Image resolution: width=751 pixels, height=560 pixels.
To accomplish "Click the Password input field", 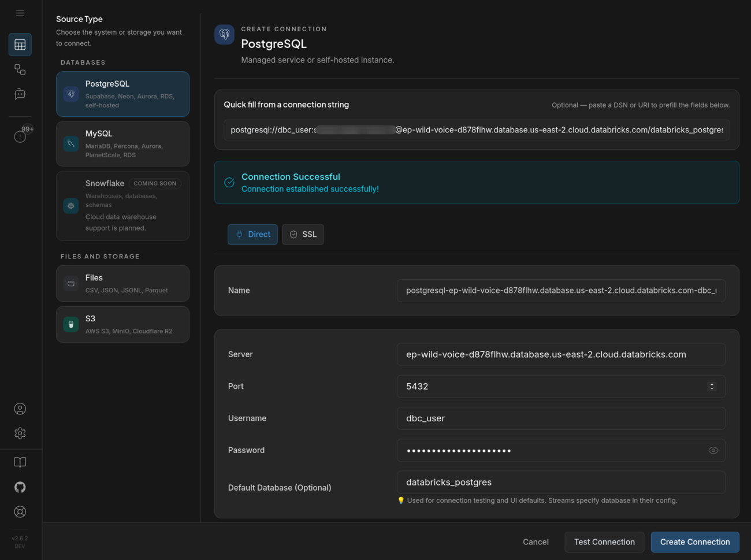I will [561, 450].
